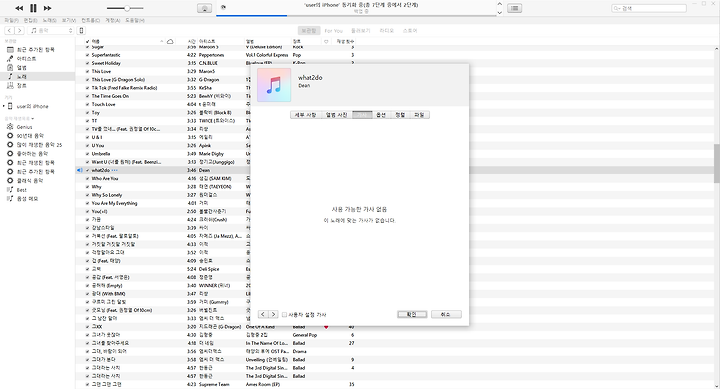The height and width of the screenshot is (389, 720).
Task: Uncheck the Why So Lonely checkbox
Action: [87, 195]
